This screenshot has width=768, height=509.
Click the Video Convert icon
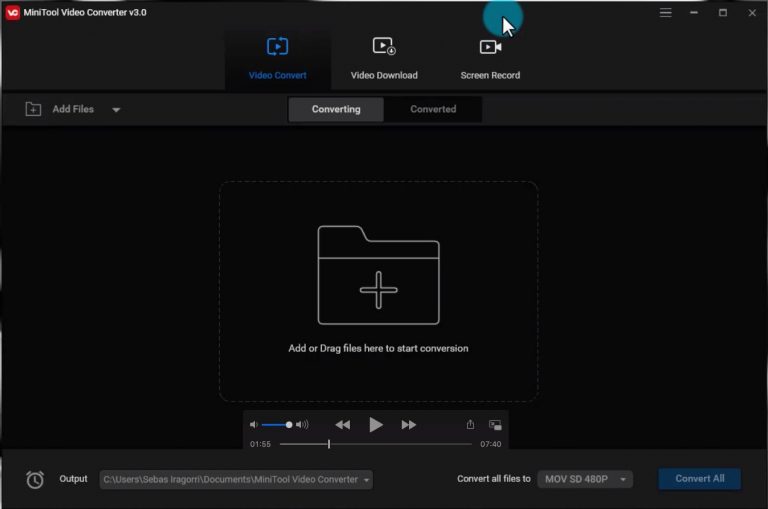coord(278,47)
